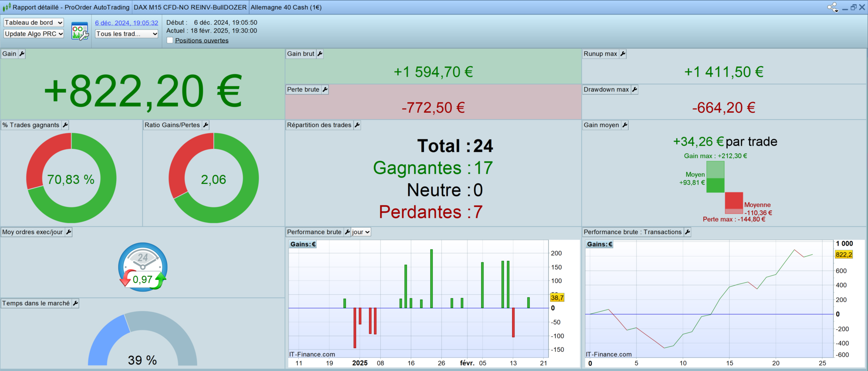The height and width of the screenshot is (371, 868).
Task: Toggle the Positions ouvertes checkbox
Action: tap(170, 40)
